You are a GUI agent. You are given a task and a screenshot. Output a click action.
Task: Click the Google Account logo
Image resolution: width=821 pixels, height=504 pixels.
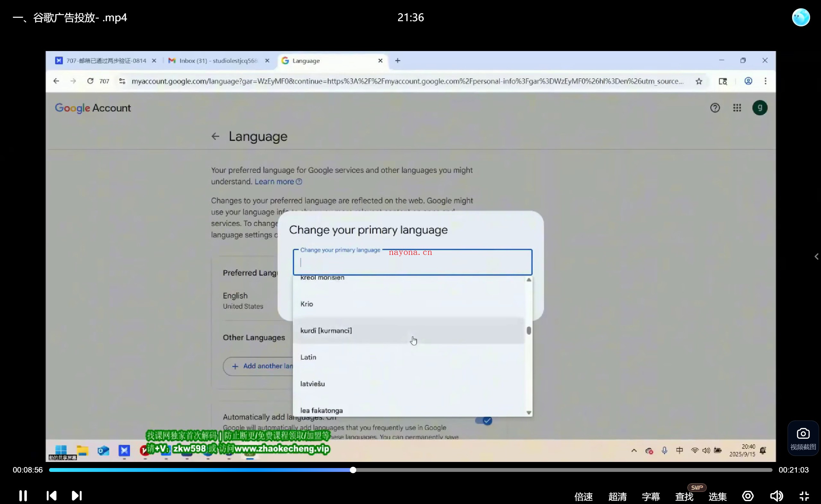pyautogui.click(x=93, y=108)
